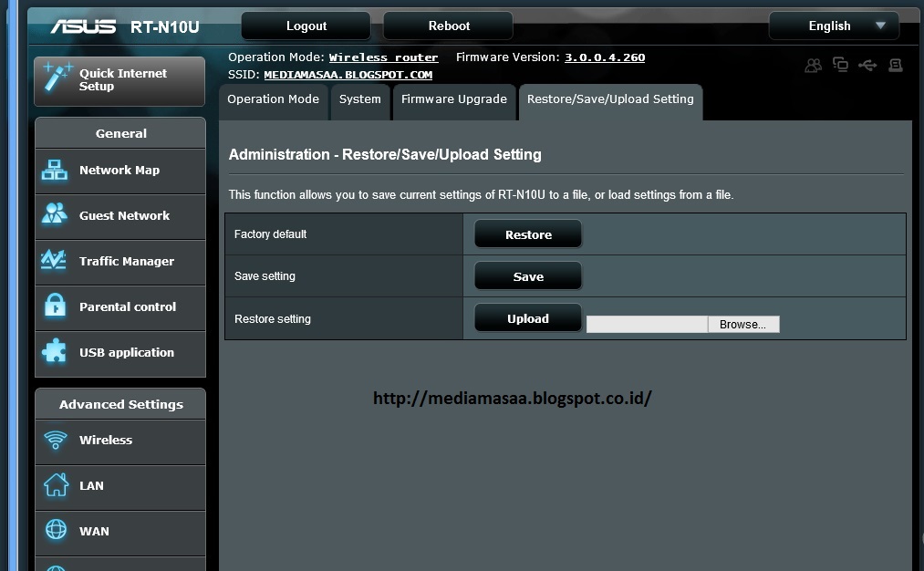Image resolution: width=924 pixels, height=571 pixels.
Task: Go to Traffic Manager
Action: [x=120, y=262]
